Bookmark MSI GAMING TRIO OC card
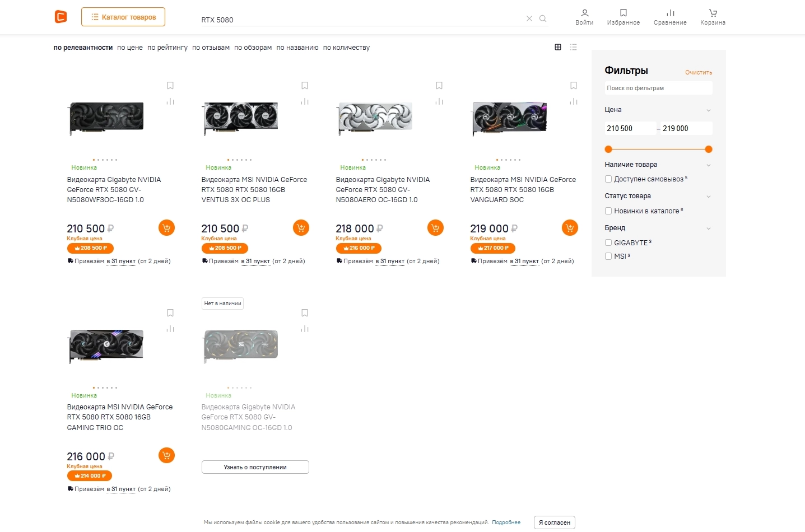 [170, 313]
